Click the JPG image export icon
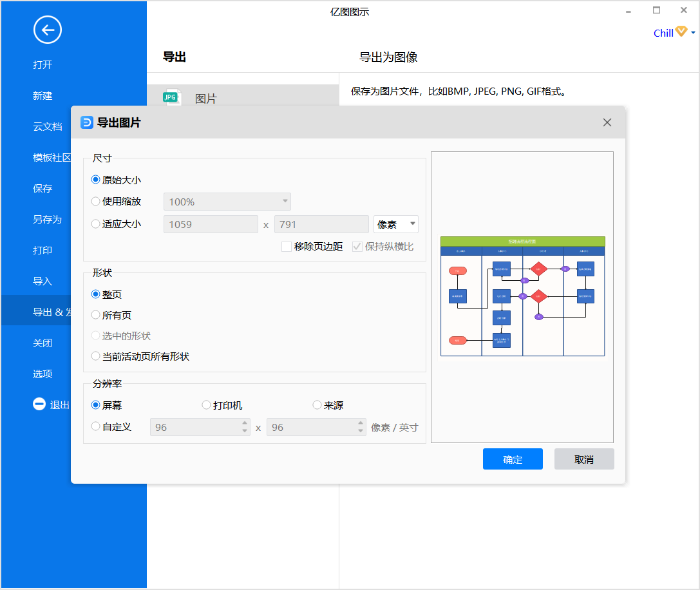This screenshot has width=700, height=590. pos(172,97)
